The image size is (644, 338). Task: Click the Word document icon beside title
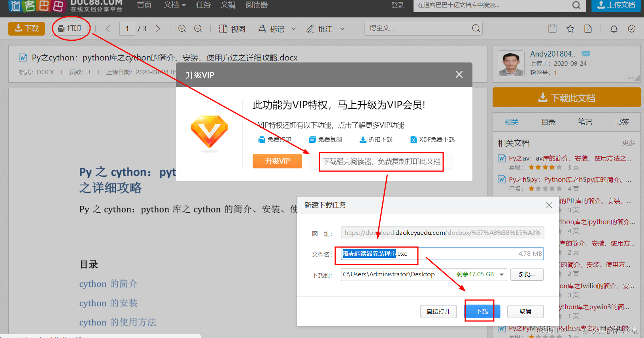pyautogui.click(x=23, y=58)
